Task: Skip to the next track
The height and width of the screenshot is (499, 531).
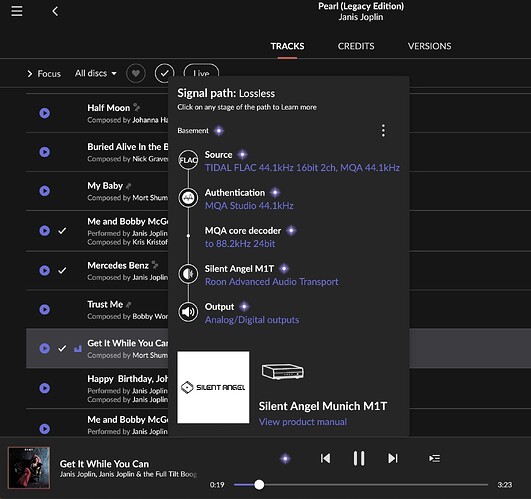Action: click(x=393, y=458)
